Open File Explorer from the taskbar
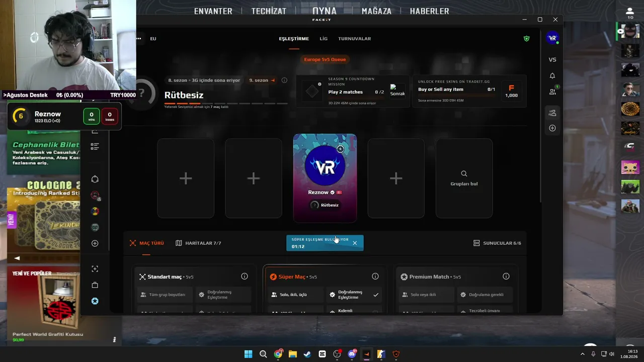Image resolution: width=644 pixels, height=362 pixels. 292,354
